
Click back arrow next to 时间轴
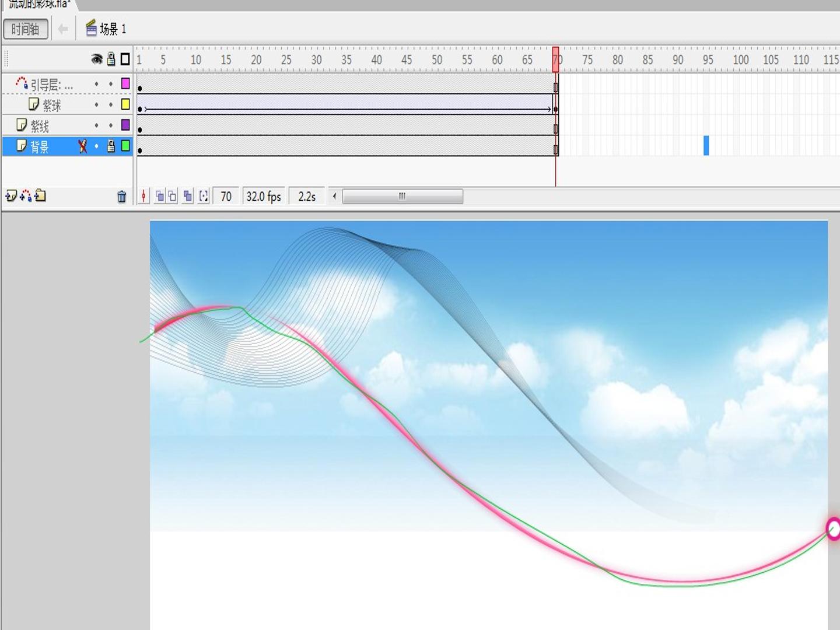(63, 29)
